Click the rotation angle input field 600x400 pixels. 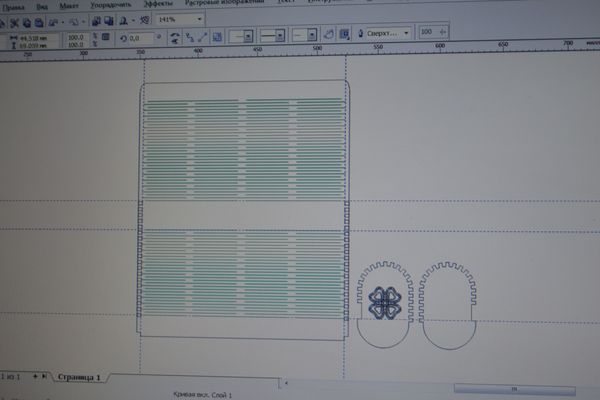[x=136, y=37]
